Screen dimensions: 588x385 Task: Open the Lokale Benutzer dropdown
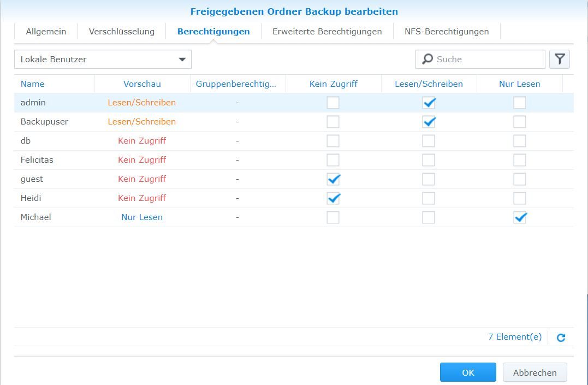pos(103,60)
